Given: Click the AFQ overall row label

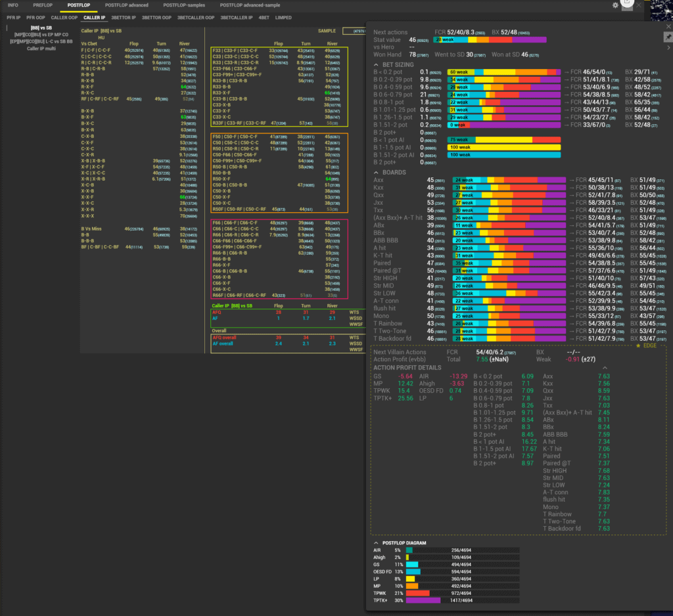Looking at the screenshot, I should click(x=225, y=338).
